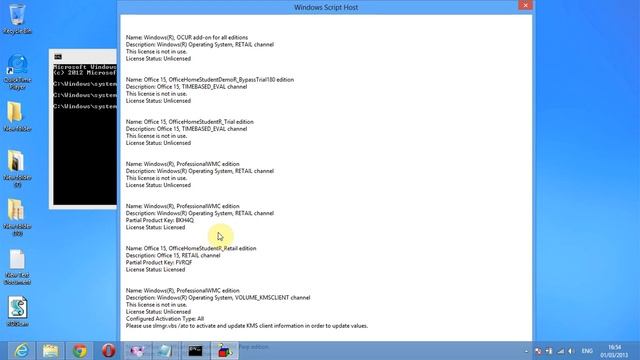
Task: Open the Recycle Bin desktop icon
Action: (17, 18)
